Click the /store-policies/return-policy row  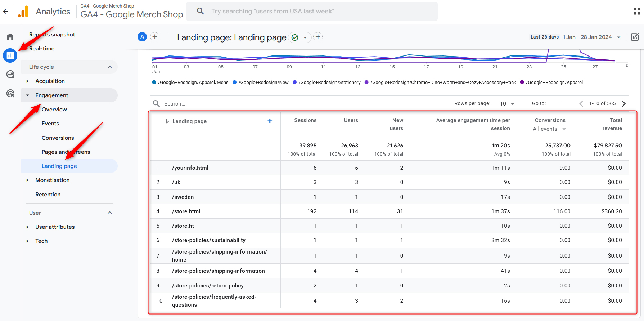[389, 286]
